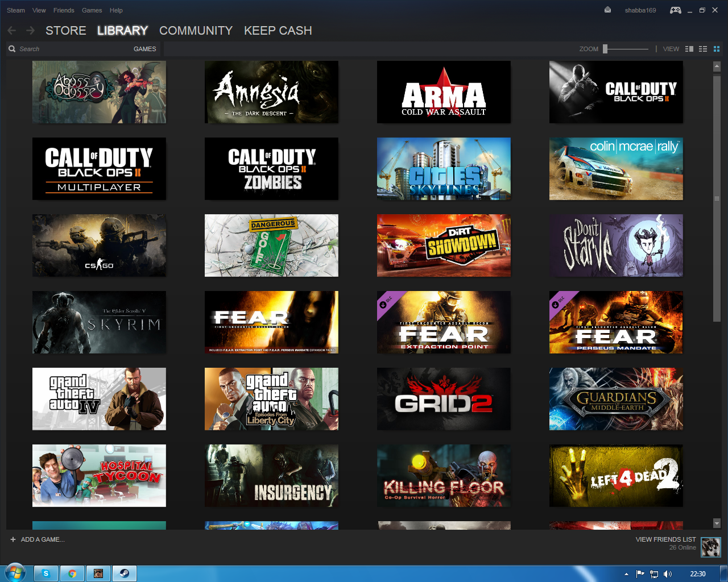The height and width of the screenshot is (582, 728).
Task: Go to the LIBRARY tab
Action: click(x=122, y=31)
